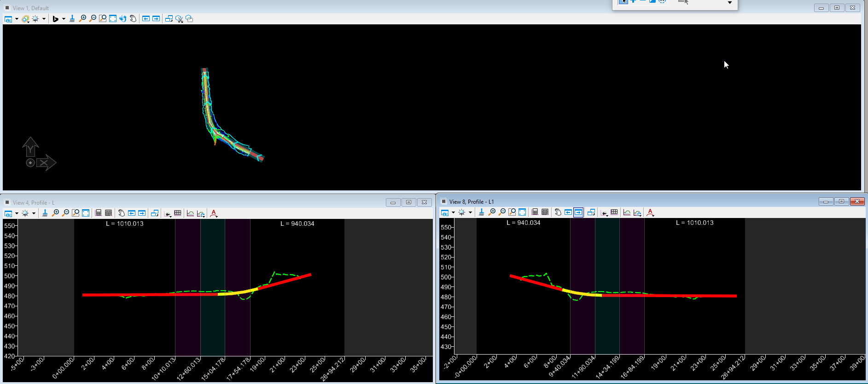
Task: Expand View Attributes dropdown arrow in View 1
Action: (x=17, y=19)
